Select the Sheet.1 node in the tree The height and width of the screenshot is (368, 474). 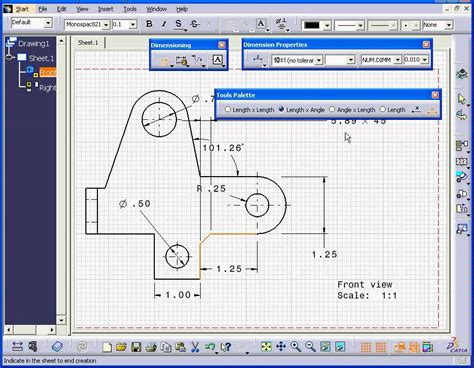click(41, 58)
